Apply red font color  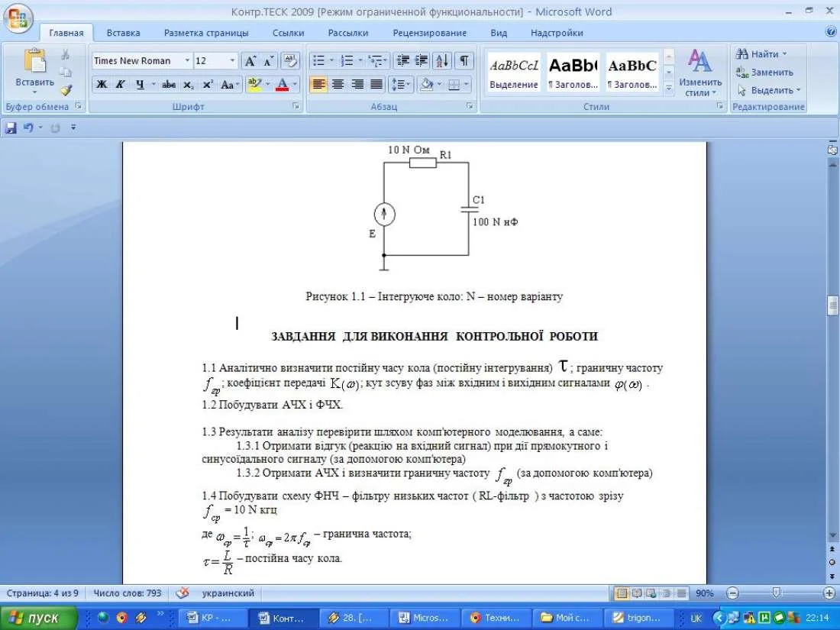coord(283,85)
